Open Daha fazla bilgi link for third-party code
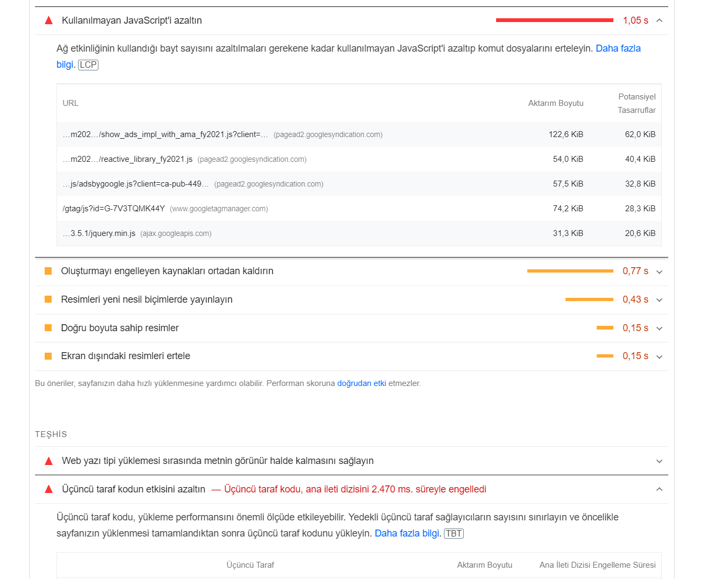Screen dimensions: 728x579 (x=407, y=533)
